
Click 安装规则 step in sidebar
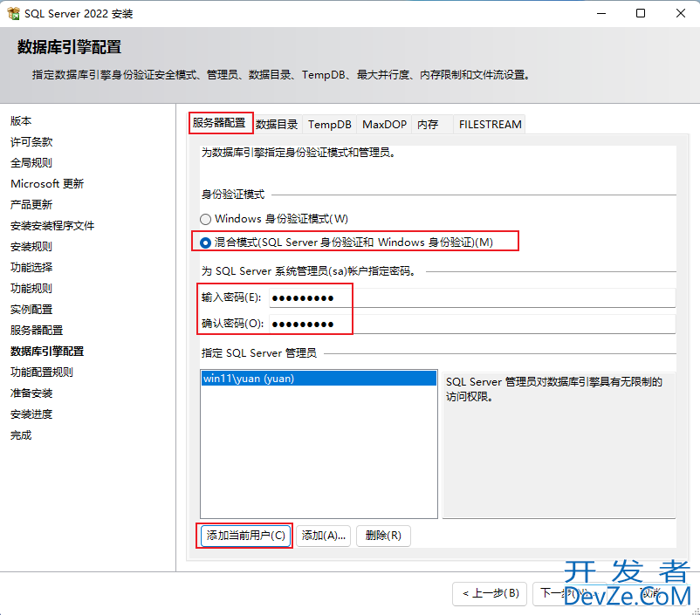[x=31, y=247]
